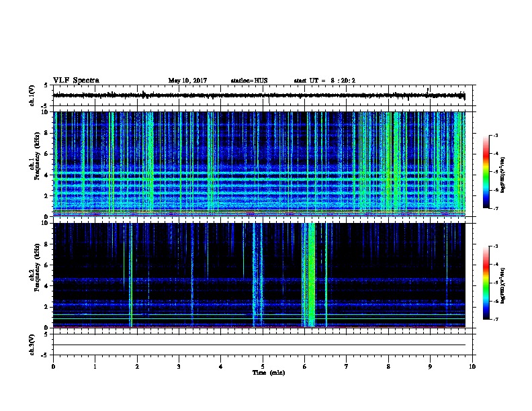Click the 'VLF Spectra' title text
The width and height of the screenshot is (532, 411).
[x=76, y=81]
